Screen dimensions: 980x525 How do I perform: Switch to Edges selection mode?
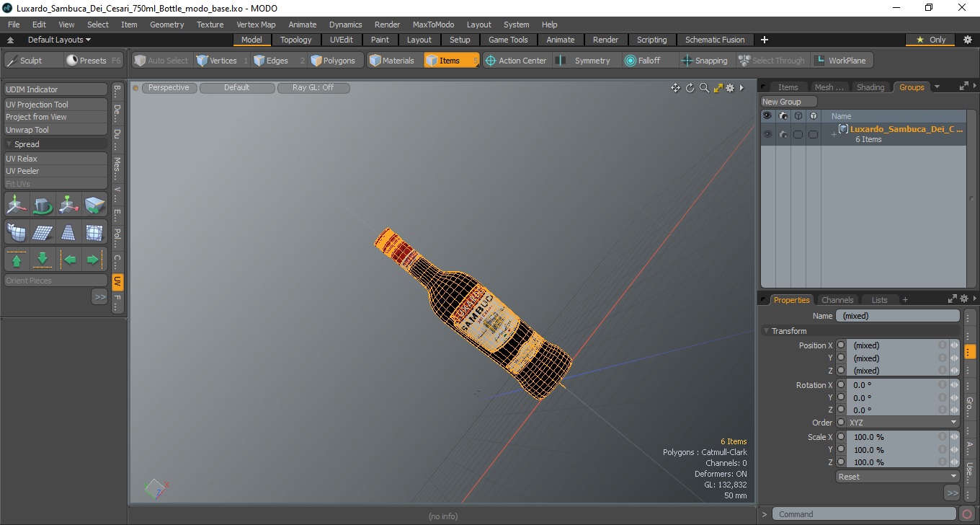[279, 61]
